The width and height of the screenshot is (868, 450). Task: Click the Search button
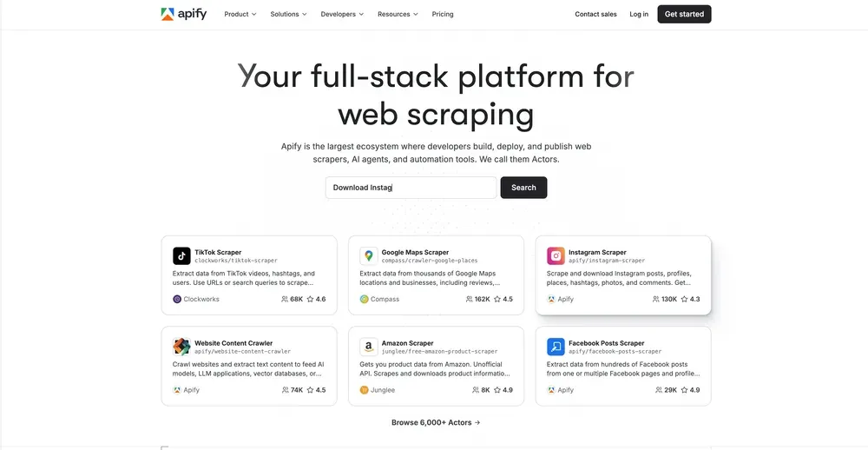pyautogui.click(x=523, y=188)
